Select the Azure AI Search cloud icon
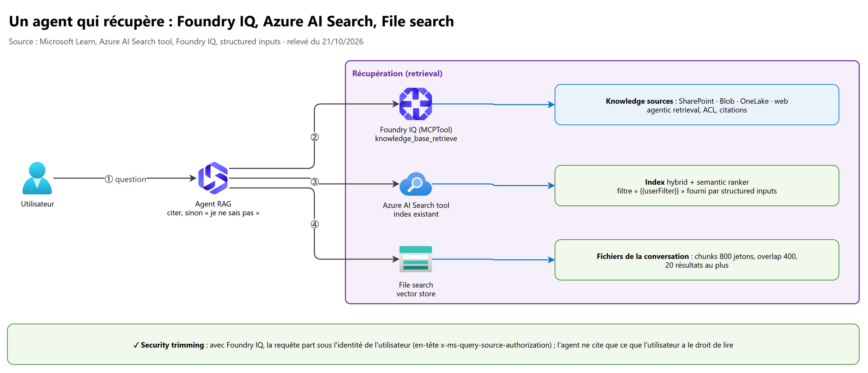The image size is (868, 373). 416,184
